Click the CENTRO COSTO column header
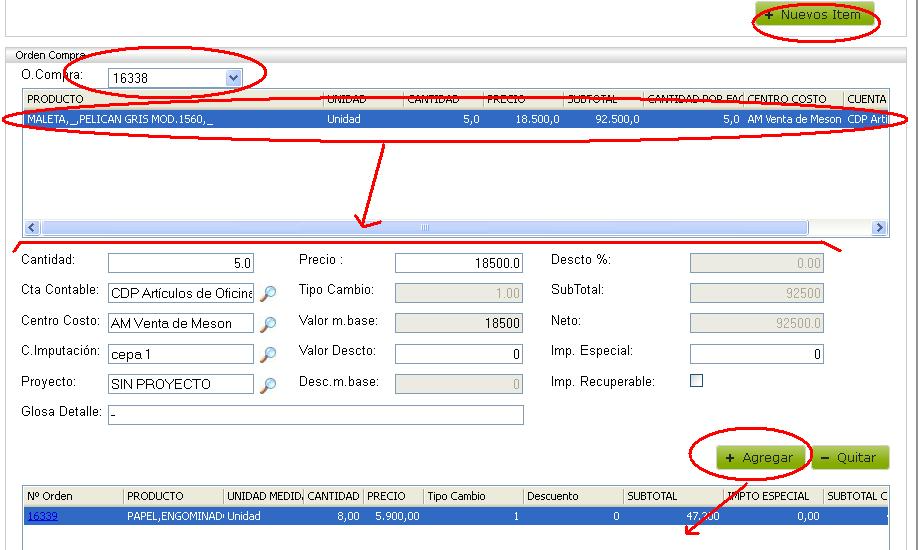Viewport: 918px width, 550px height. pyautogui.click(x=793, y=99)
